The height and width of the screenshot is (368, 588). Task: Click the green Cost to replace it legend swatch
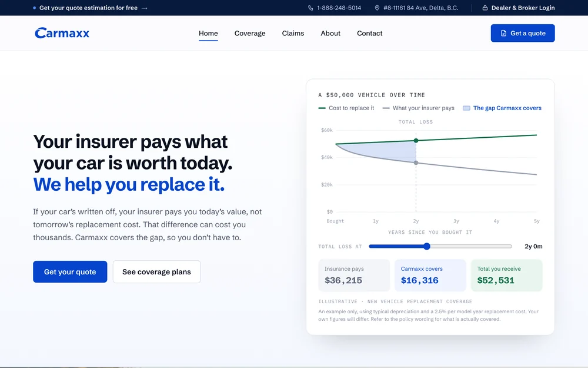(322, 108)
